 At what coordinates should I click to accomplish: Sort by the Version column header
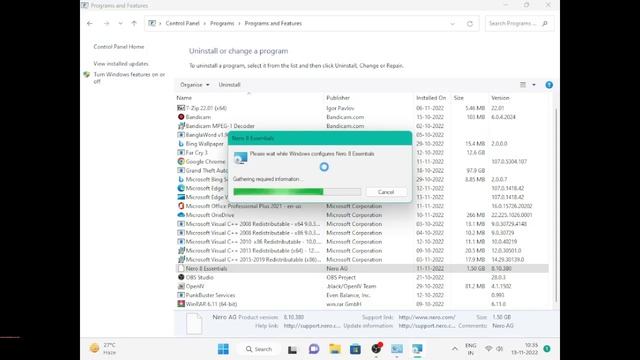click(x=500, y=98)
